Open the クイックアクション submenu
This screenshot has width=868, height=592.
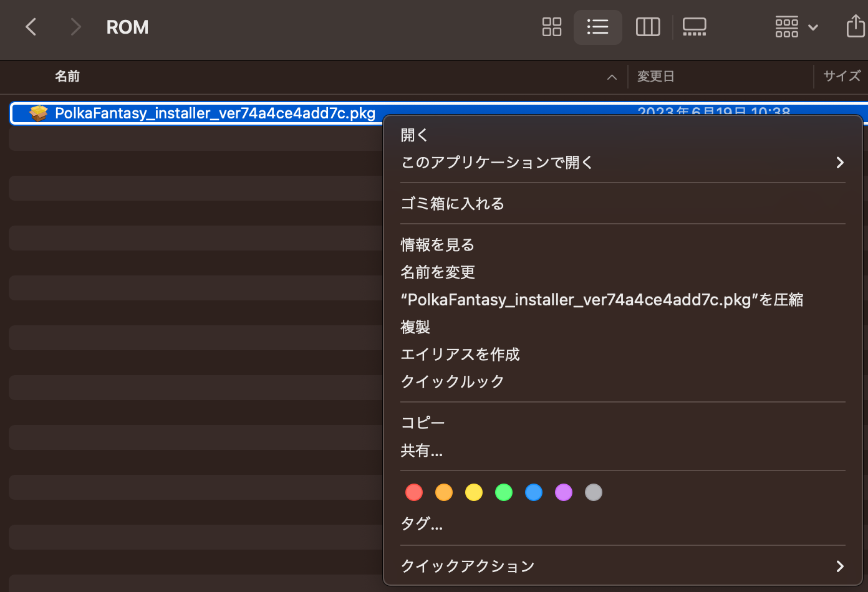tap(622, 566)
